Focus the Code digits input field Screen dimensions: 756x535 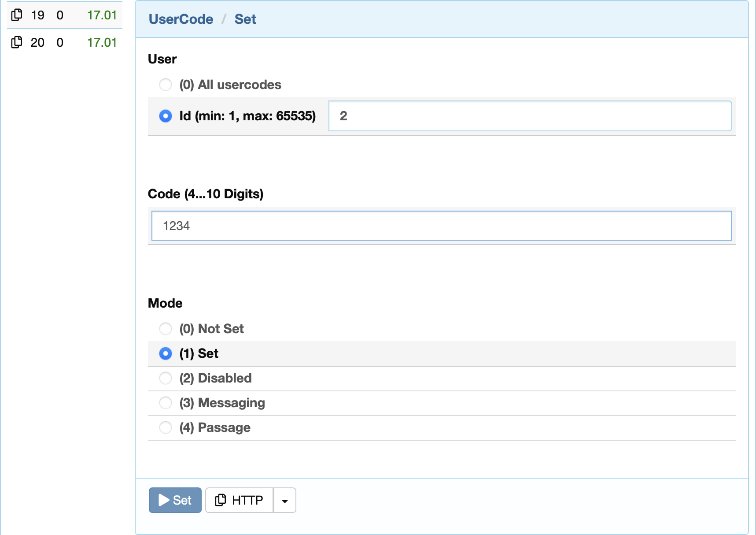coord(442,226)
